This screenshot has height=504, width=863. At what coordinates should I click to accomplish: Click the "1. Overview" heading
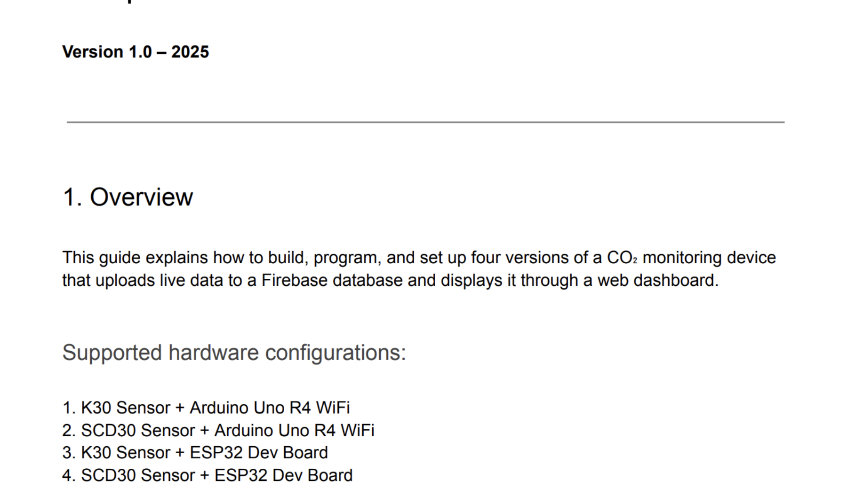(128, 197)
